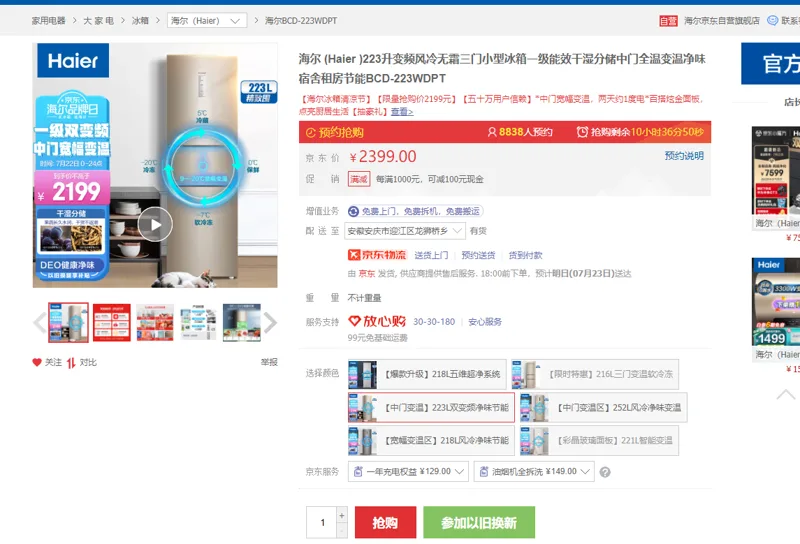
Task: Select 【中门变温区】252L风冷净味变温 option
Action: (604, 407)
